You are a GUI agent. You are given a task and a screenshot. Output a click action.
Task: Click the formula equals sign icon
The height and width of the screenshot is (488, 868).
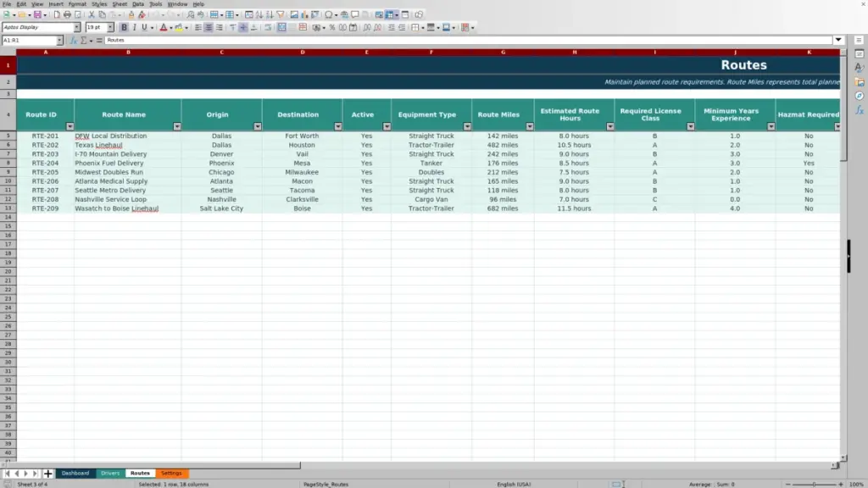pos(99,41)
